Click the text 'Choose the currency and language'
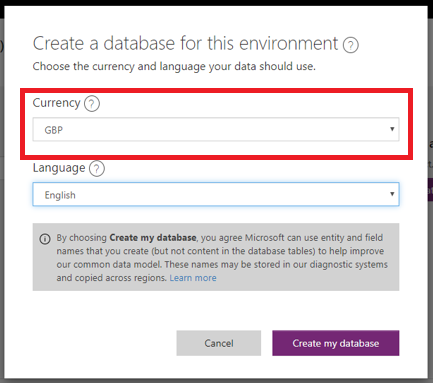433x383 pixels. [x=119, y=66]
